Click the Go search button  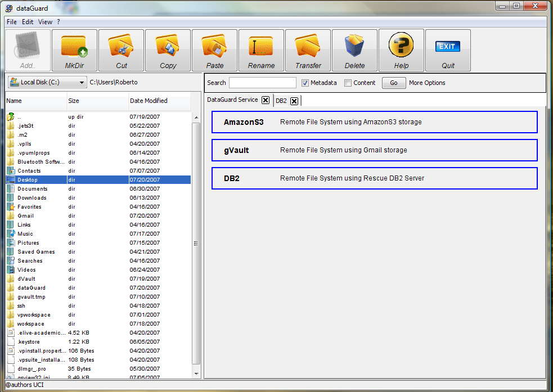click(x=394, y=83)
